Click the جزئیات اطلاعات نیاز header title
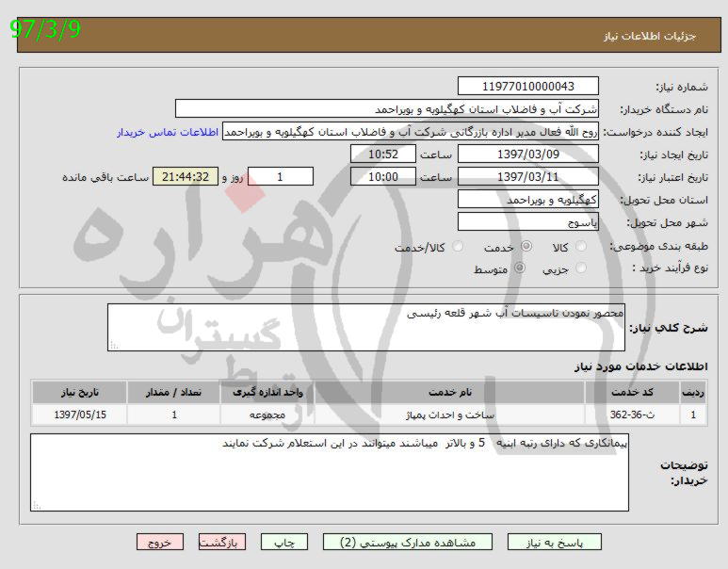Image resolution: width=728 pixels, height=569 pixels. pos(650,36)
